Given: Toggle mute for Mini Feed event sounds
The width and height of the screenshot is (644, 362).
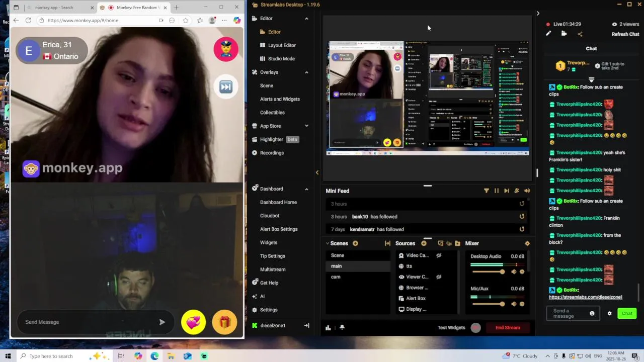Looking at the screenshot, I should (517, 191).
